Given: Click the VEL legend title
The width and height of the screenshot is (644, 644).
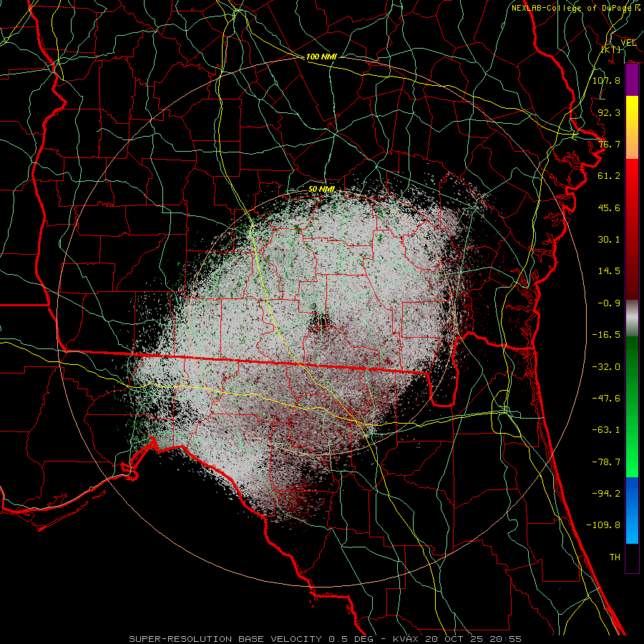Looking at the screenshot, I should tap(628, 43).
